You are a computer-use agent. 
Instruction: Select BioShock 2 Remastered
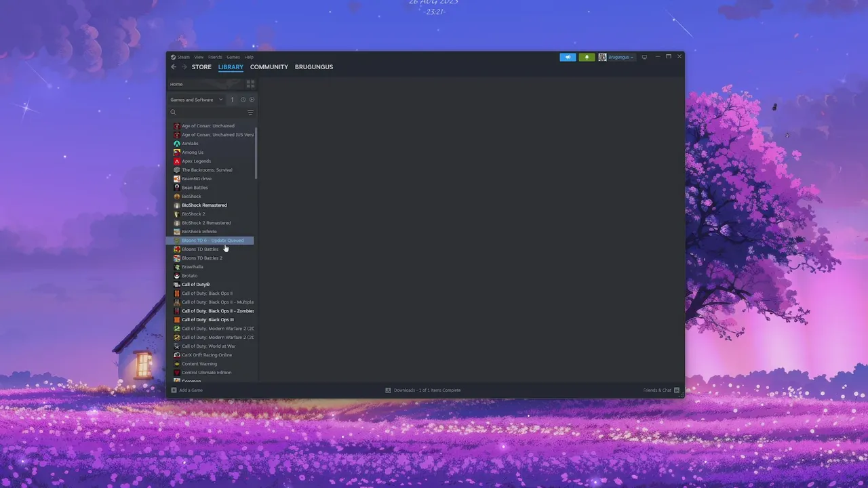coord(210,223)
